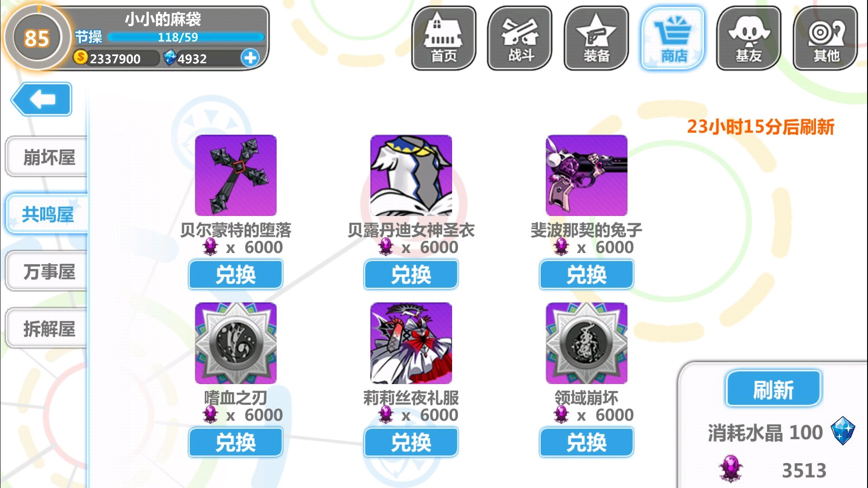Select the 嗜血之刃 badge thumbnail
868x488 pixels.
point(236,343)
